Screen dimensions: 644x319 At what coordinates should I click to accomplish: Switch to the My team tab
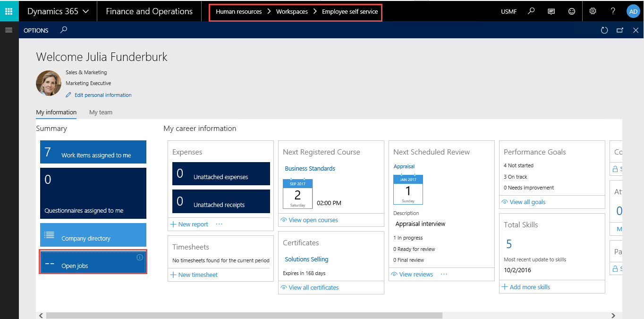pos(101,112)
